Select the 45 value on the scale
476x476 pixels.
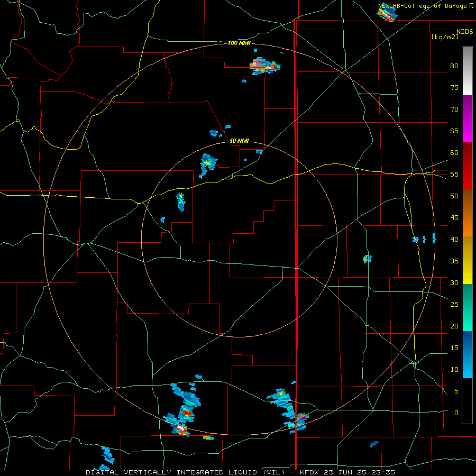[454, 218]
